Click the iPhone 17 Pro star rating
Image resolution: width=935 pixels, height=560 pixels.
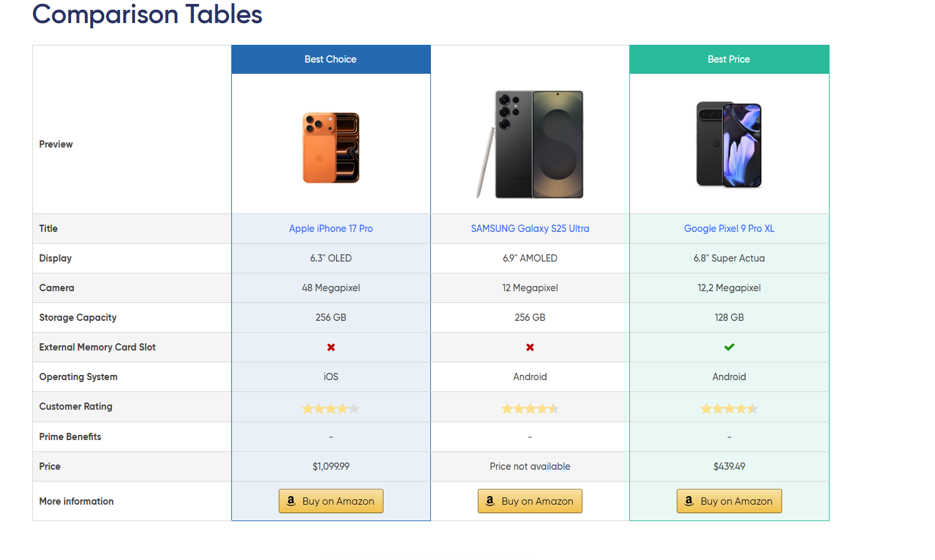click(331, 408)
